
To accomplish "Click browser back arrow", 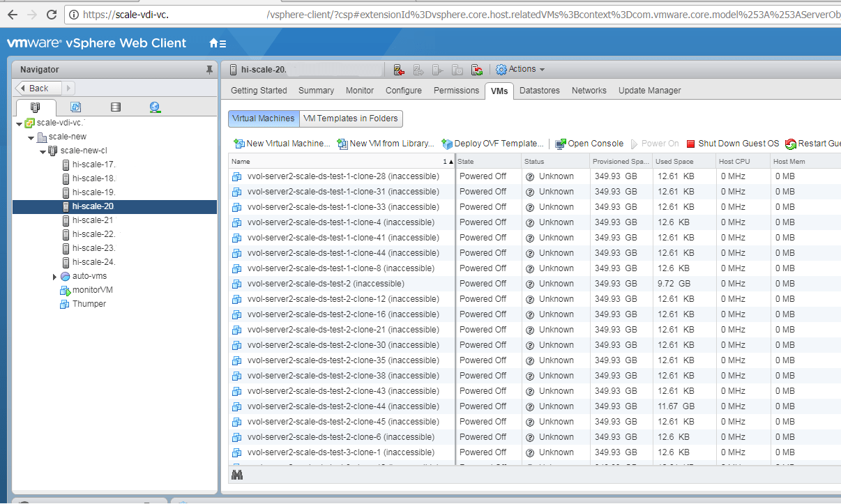I will [x=12, y=14].
